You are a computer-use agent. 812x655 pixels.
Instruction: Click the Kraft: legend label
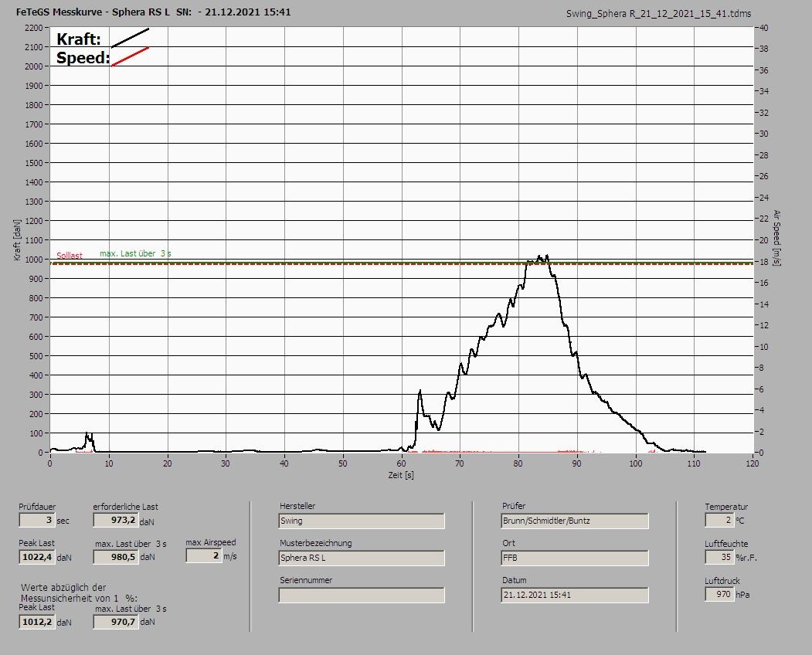tap(78, 39)
